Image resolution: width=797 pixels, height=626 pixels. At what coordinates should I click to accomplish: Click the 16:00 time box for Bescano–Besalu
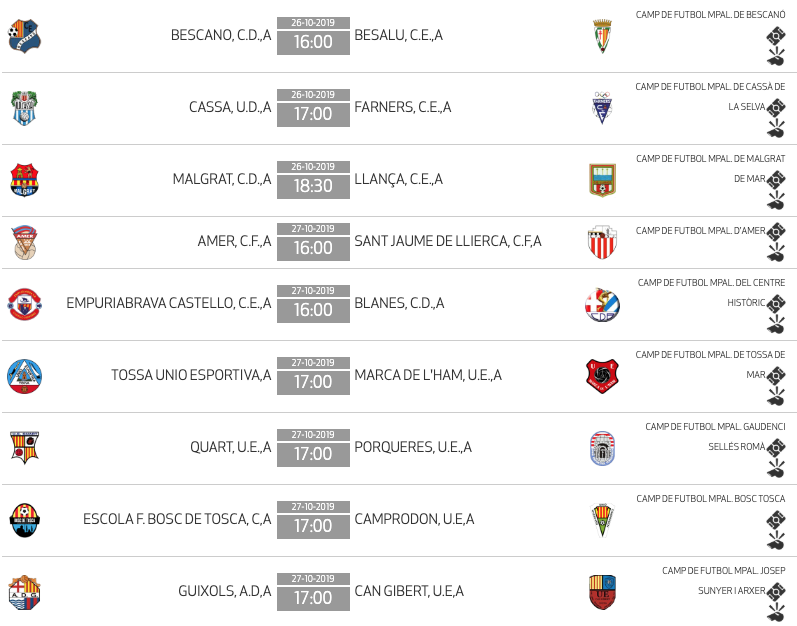click(313, 42)
